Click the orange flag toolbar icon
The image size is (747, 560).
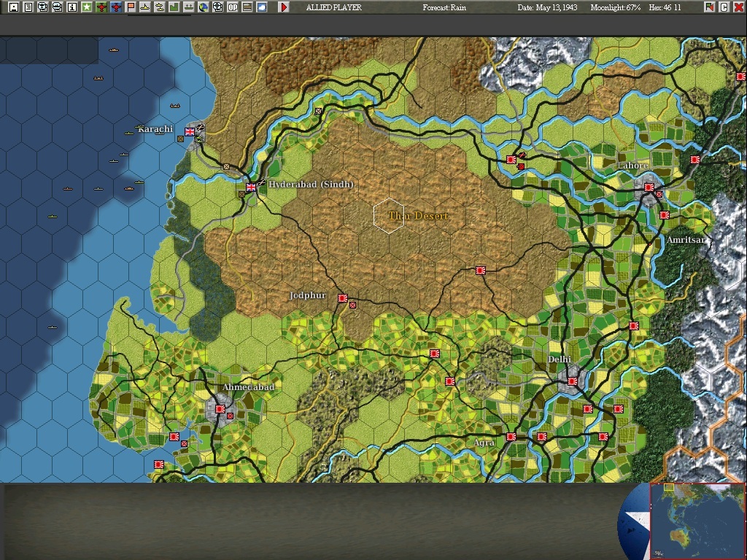pos(130,7)
